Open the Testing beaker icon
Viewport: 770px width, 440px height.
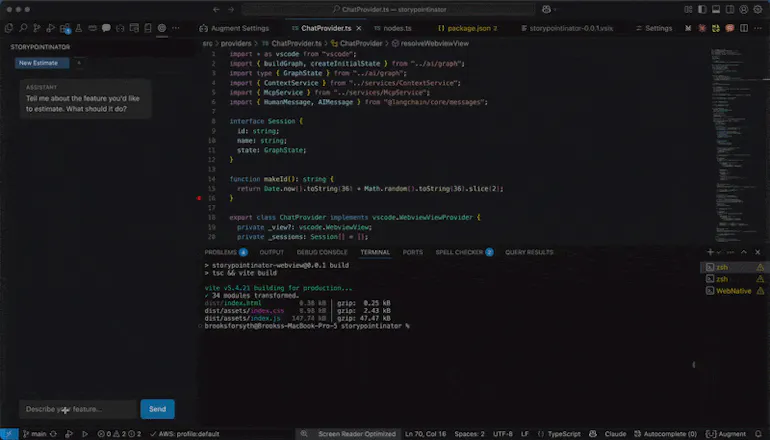(x=78, y=28)
